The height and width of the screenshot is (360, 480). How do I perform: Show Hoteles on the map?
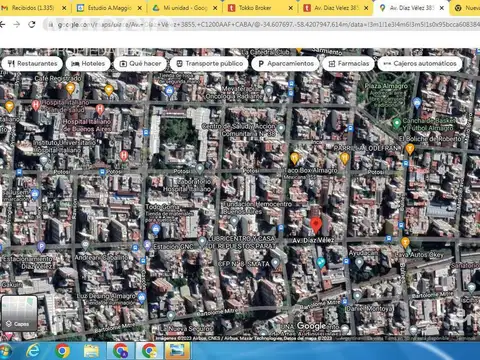click(x=88, y=63)
